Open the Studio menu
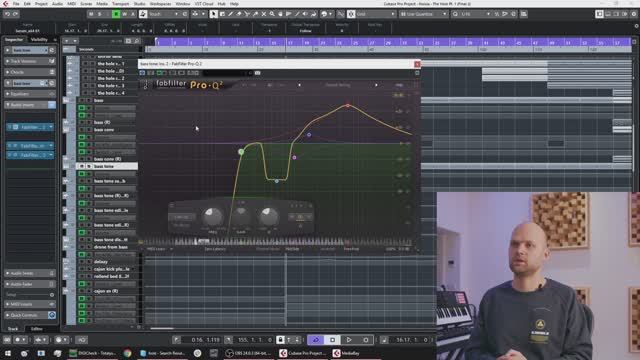 pos(140,4)
